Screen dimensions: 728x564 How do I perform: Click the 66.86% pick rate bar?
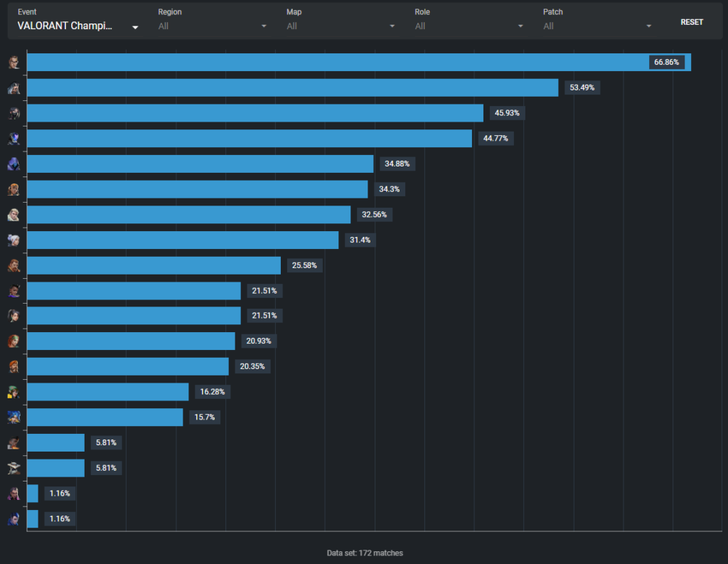pyautogui.click(x=359, y=63)
